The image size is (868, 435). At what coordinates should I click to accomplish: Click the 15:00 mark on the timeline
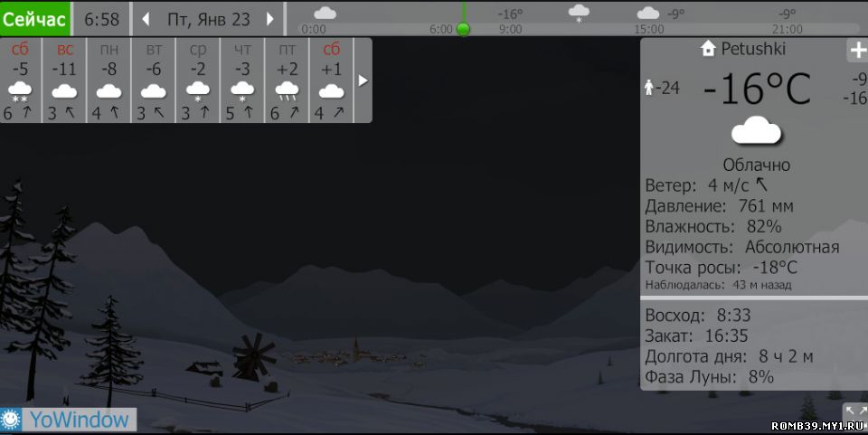point(649,29)
